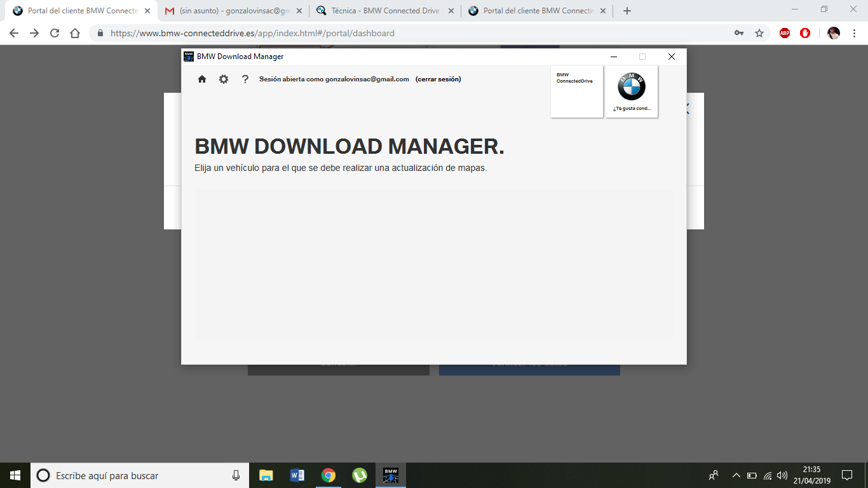This screenshot has height=488, width=868.
Task: Open the help question mark icon
Action: click(x=245, y=79)
